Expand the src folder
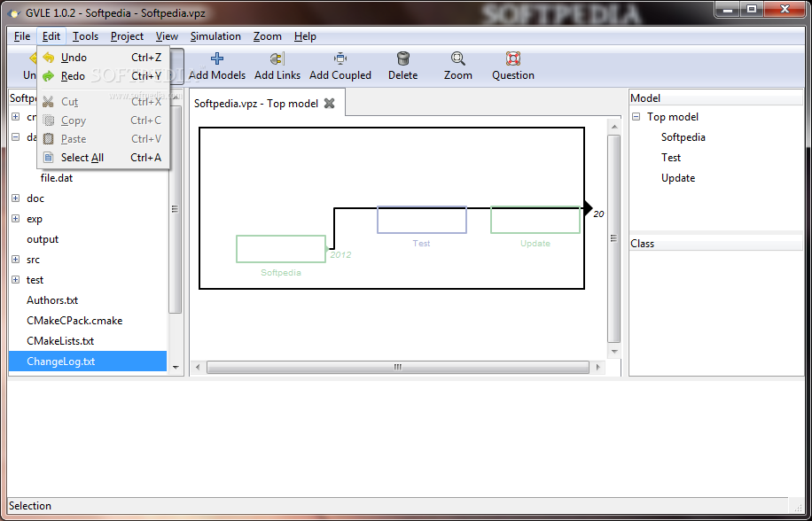 [x=16, y=260]
